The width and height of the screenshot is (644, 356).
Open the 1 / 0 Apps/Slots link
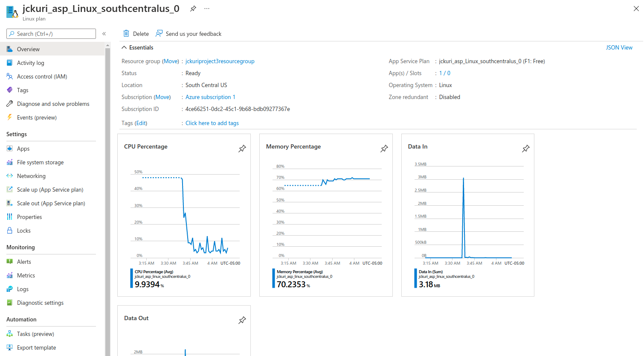coord(445,73)
